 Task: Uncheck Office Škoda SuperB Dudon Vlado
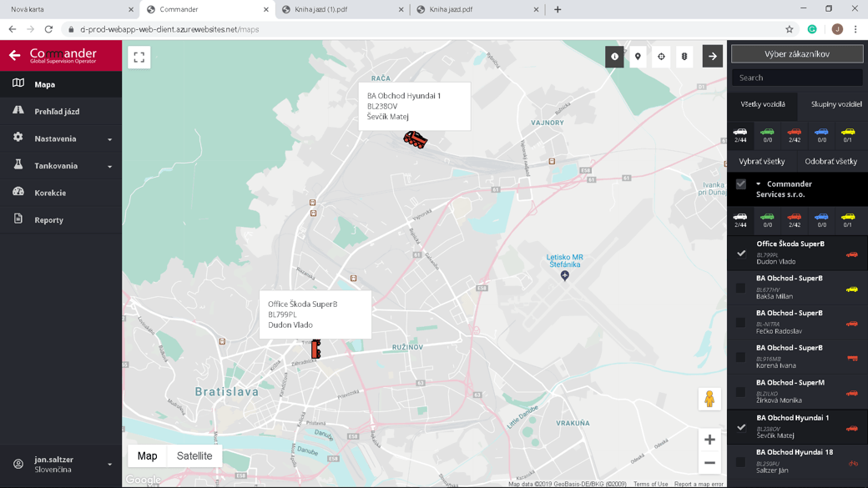click(740, 254)
